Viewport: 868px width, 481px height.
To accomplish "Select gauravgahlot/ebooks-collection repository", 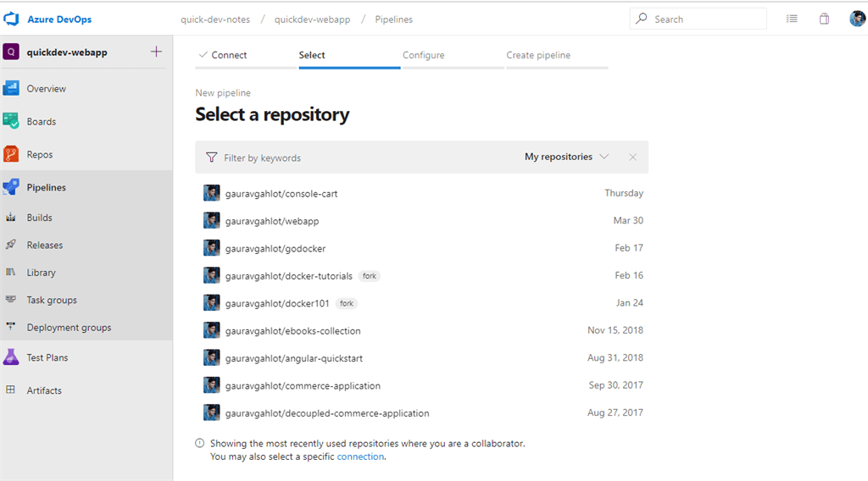I will pyautogui.click(x=422, y=330).
